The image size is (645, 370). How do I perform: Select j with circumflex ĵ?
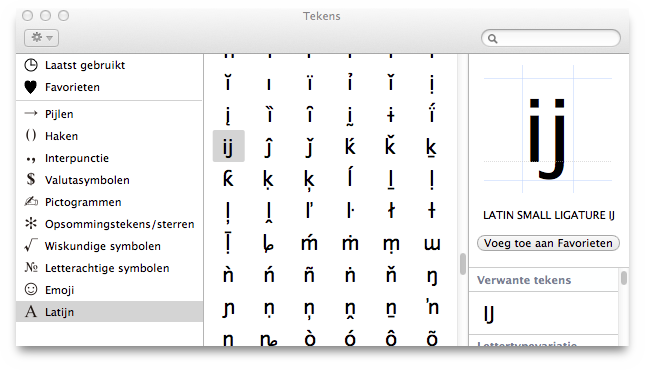(269, 147)
